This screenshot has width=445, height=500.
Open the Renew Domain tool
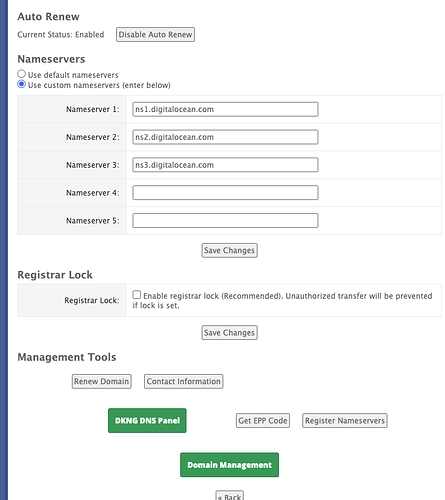click(x=102, y=381)
